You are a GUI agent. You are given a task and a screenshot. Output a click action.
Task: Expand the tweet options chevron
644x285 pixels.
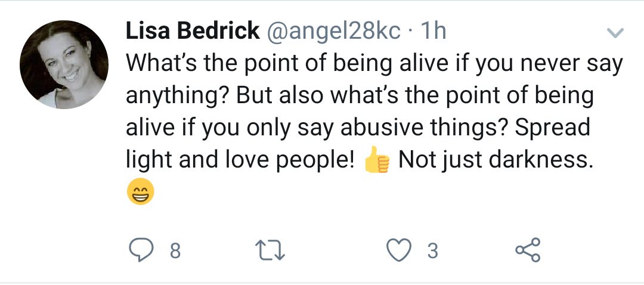pyautogui.click(x=615, y=32)
